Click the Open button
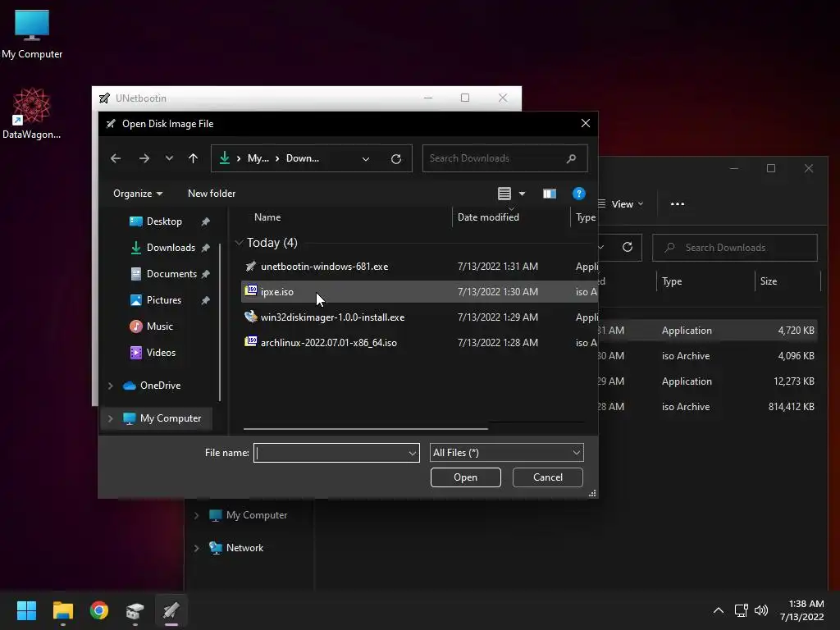The image size is (840, 630). 466,477
